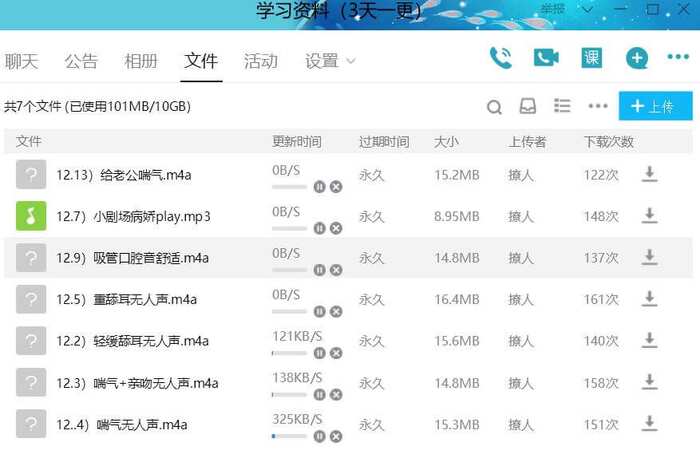This screenshot has width=700, height=466.
Task: Open the 课 classroom icon
Action: point(592,58)
